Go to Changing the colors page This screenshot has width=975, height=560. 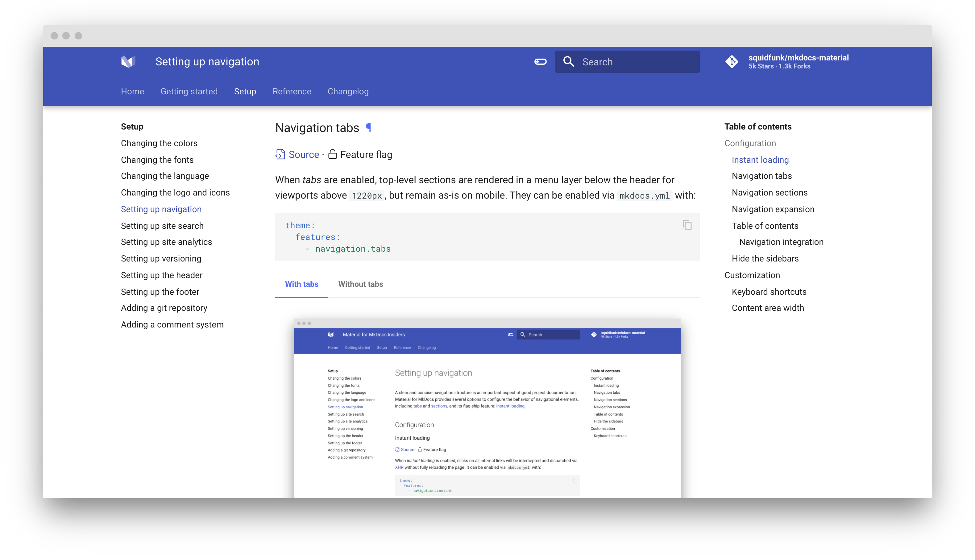(x=159, y=143)
